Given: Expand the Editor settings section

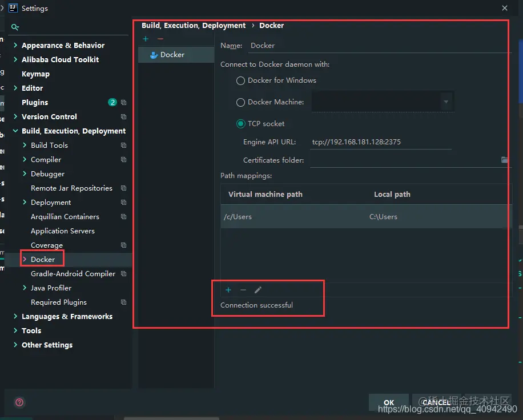Looking at the screenshot, I should point(15,88).
